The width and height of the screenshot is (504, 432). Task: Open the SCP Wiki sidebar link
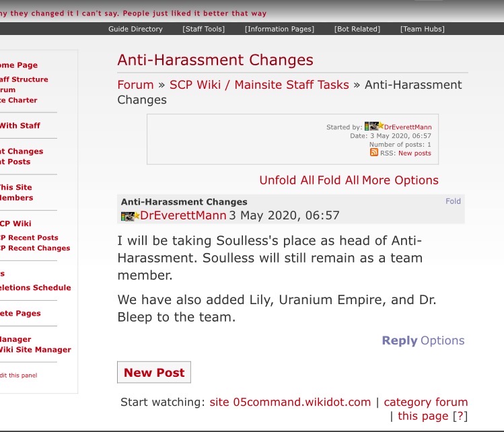coord(15,223)
